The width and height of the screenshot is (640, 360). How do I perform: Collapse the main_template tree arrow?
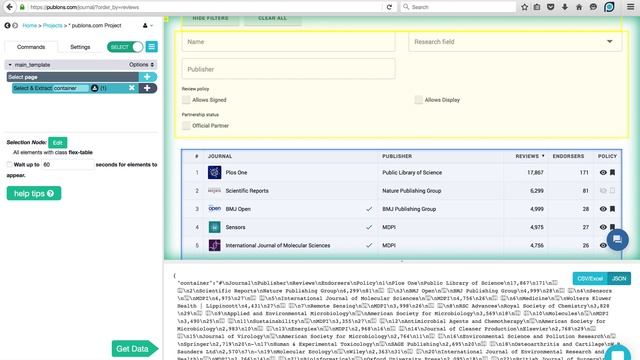point(10,64)
